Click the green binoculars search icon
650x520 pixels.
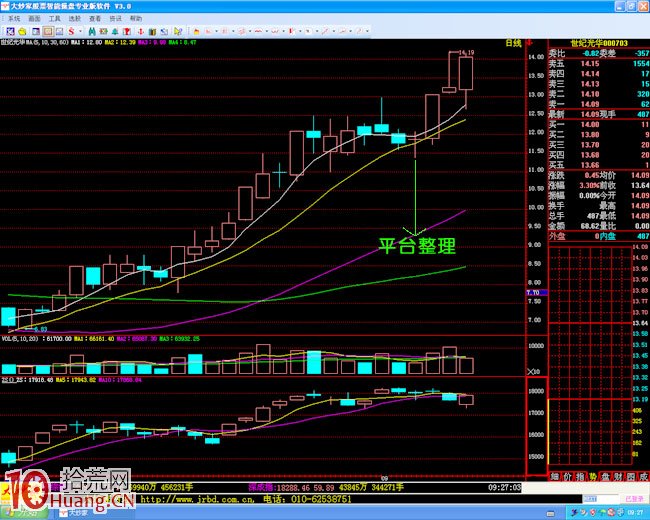pos(92,31)
